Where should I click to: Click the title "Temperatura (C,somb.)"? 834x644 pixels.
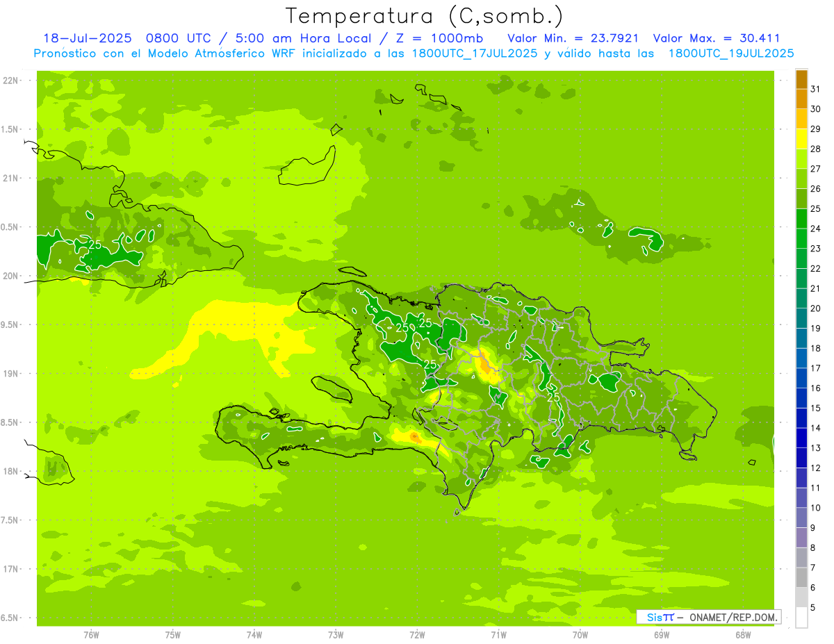[424, 16]
